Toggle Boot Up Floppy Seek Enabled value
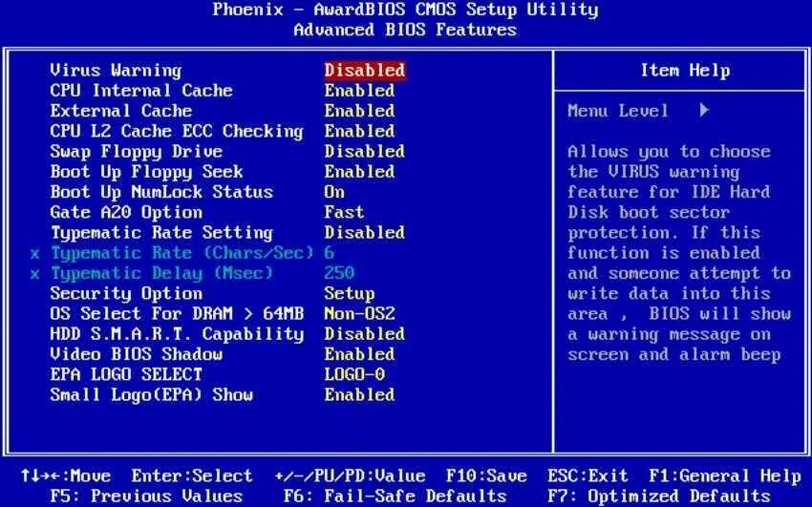Image resolution: width=812 pixels, height=507 pixels. pyautogui.click(x=359, y=172)
